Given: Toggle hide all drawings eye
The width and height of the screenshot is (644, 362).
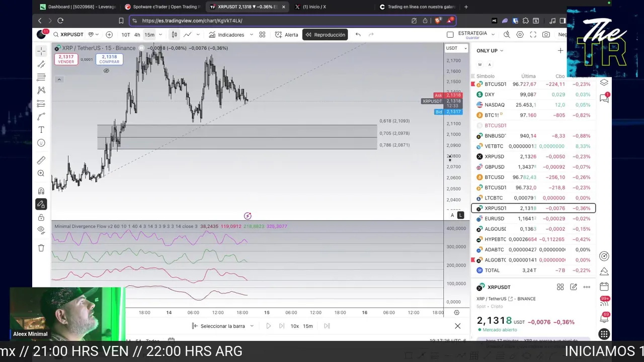Looking at the screenshot, I should (41, 230).
